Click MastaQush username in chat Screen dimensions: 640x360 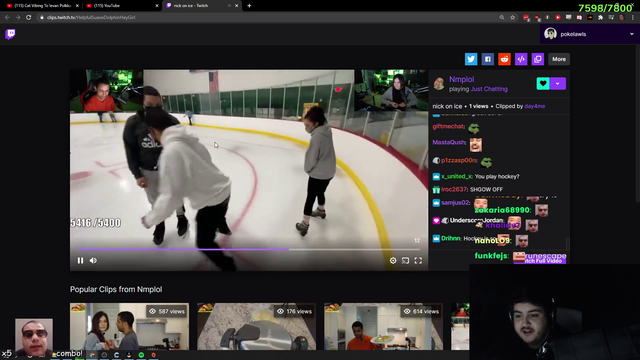point(449,142)
